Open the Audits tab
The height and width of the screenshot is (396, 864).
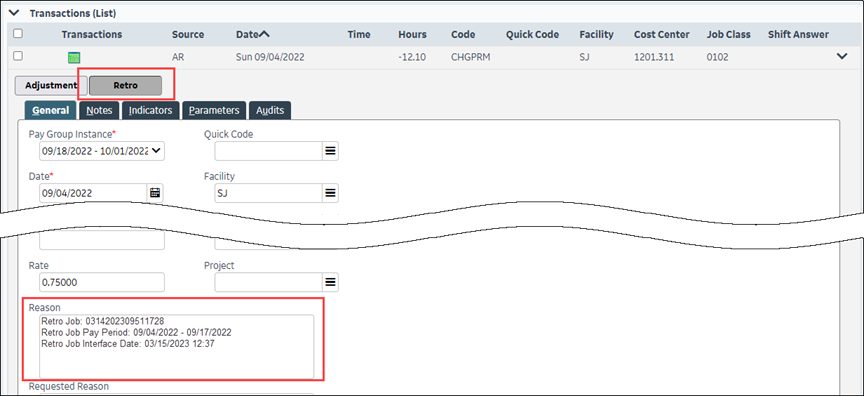tap(270, 110)
